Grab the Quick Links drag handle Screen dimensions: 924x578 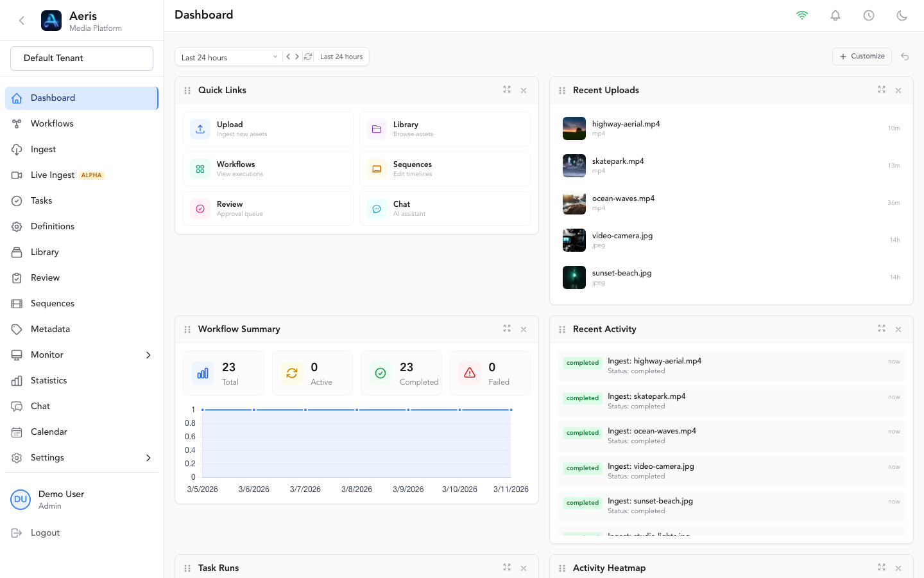tap(187, 91)
